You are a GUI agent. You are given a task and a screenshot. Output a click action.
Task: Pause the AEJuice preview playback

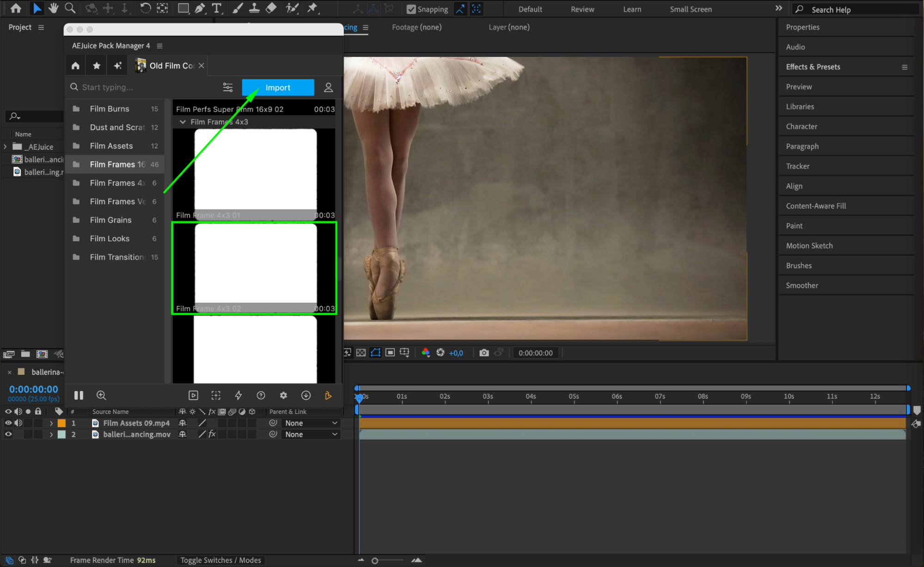[79, 395]
